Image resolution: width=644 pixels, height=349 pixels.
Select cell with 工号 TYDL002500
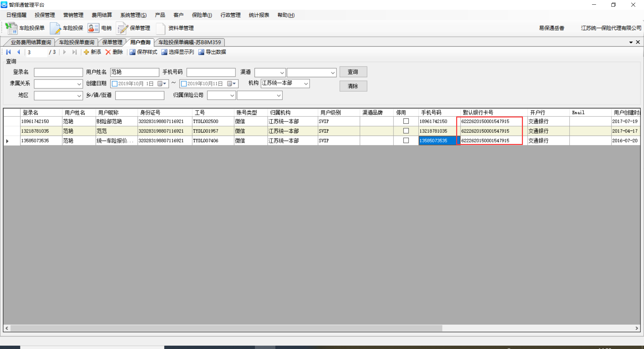pyautogui.click(x=213, y=121)
